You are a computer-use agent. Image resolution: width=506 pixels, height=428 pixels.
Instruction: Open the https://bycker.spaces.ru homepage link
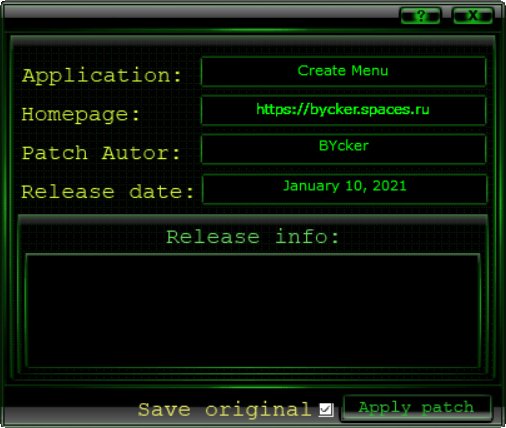click(343, 109)
